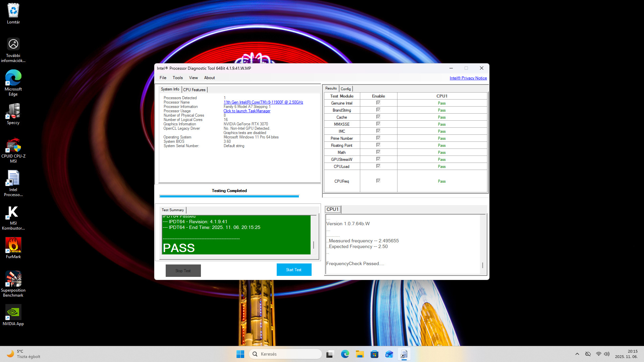Switch to the CPU Features tab
644x362 pixels.
(x=194, y=90)
